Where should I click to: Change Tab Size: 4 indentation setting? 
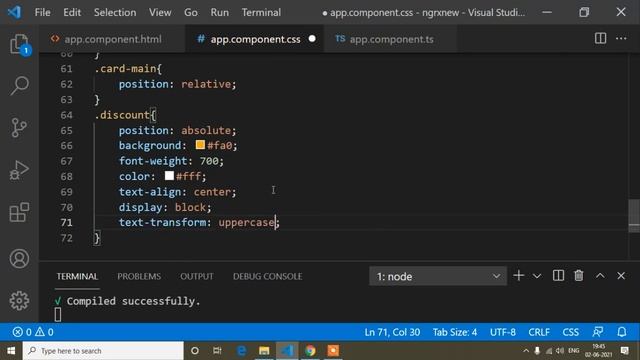(455, 332)
